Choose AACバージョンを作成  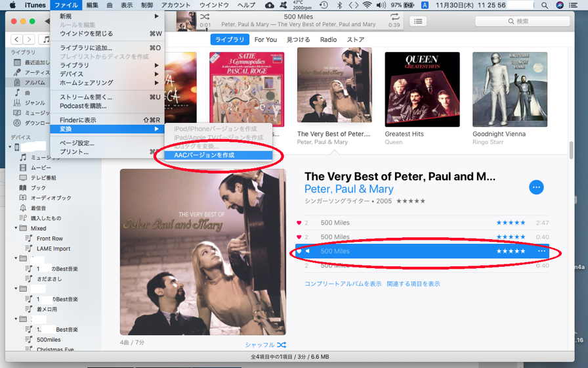(x=219, y=155)
